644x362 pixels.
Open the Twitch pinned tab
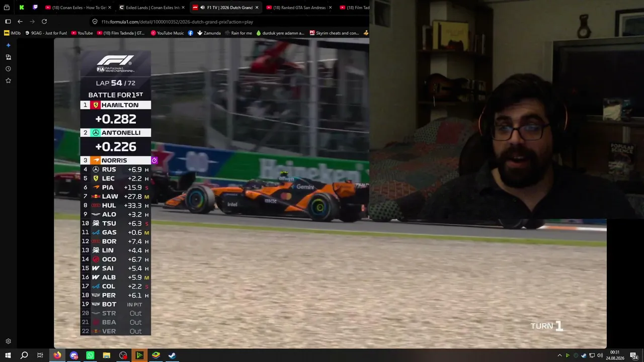point(35,8)
